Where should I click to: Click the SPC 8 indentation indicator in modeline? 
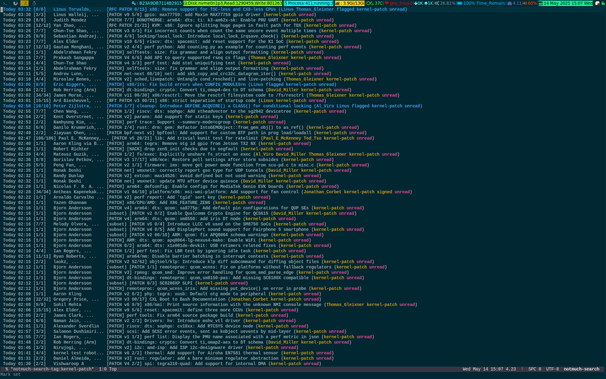coord(535,369)
